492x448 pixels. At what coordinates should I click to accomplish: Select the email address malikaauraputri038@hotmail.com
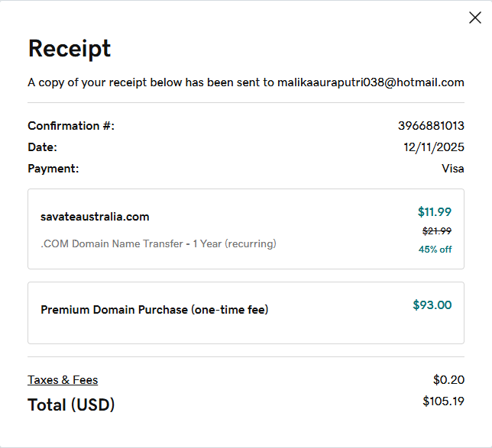tap(371, 82)
